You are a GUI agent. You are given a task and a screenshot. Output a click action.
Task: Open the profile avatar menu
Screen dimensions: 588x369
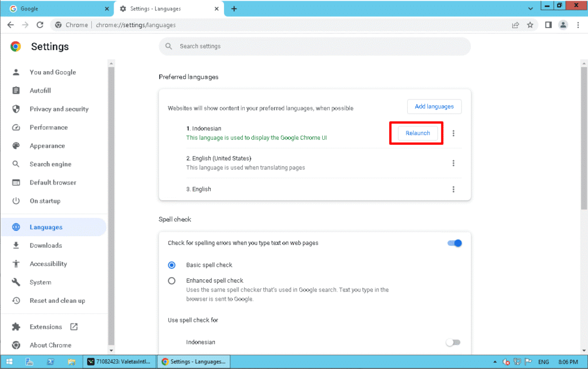point(563,25)
